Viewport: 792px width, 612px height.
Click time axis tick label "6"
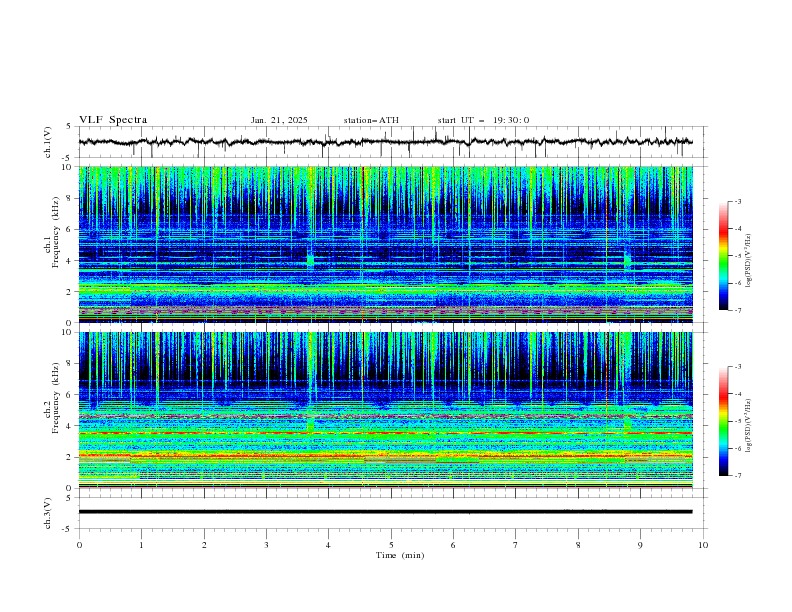453,545
